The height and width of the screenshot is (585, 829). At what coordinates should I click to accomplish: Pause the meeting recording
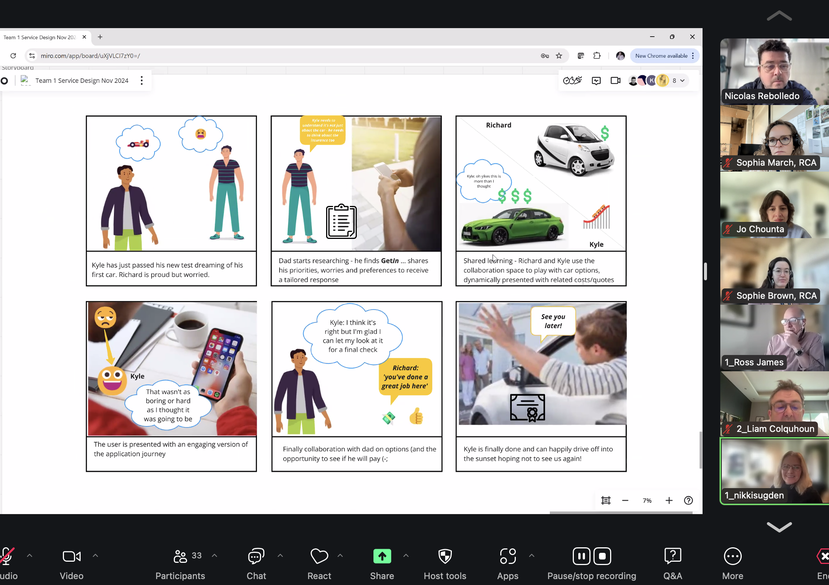click(580, 556)
